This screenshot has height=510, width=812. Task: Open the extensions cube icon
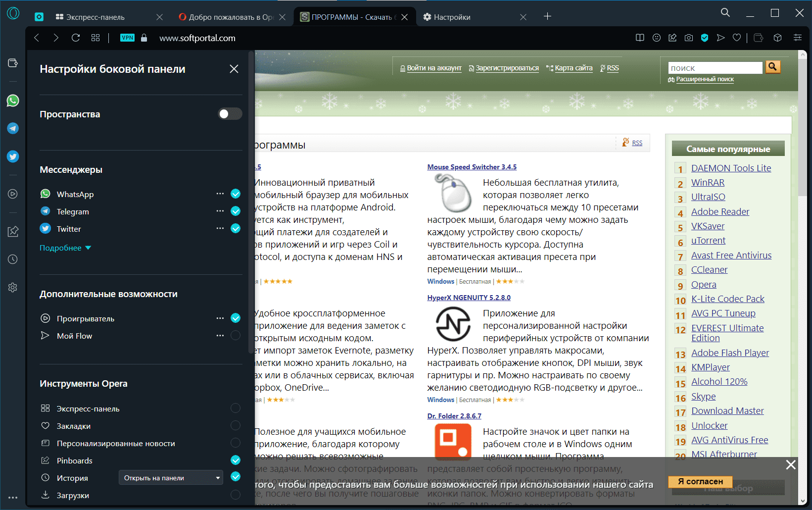coord(777,38)
